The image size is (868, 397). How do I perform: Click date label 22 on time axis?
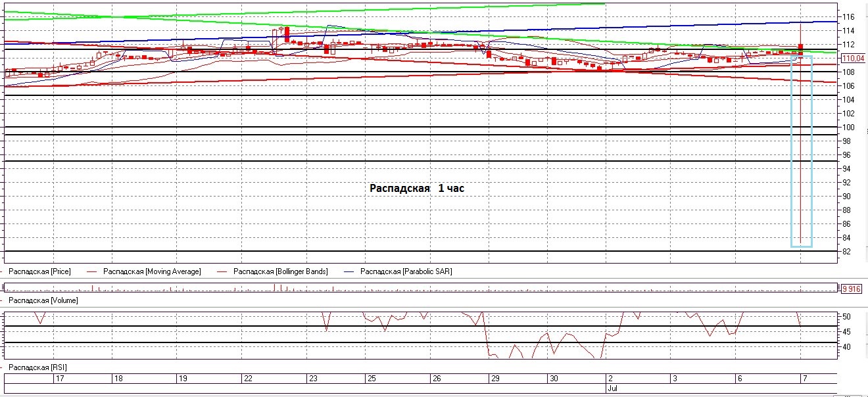[249, 379]
